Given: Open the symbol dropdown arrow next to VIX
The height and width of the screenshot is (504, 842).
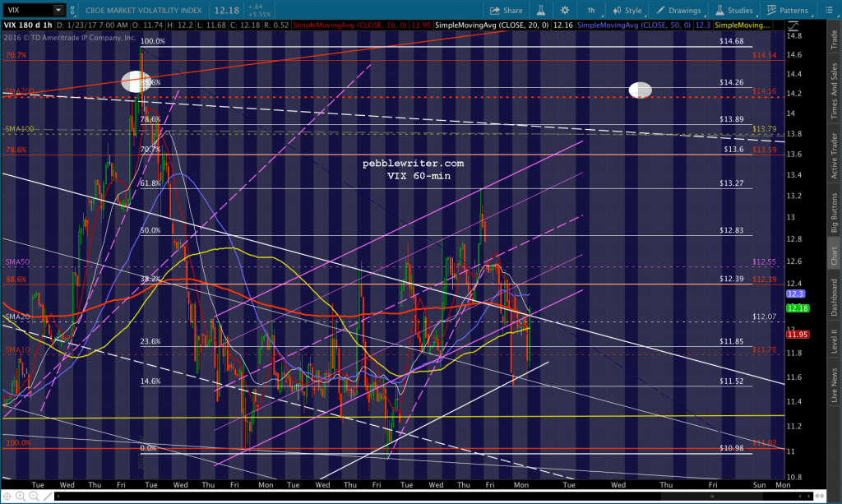Looking at the screenshot, I should coord(58,10).
